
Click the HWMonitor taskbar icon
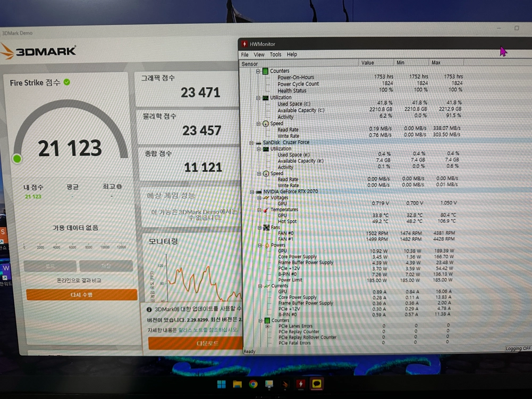pos(301,384)
